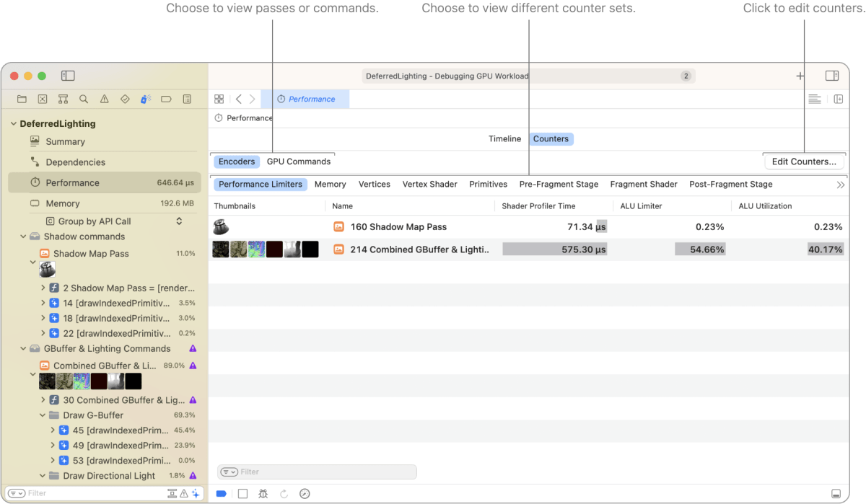Viewport: 866px width, 504px height.
Task: Select the Memory counter set tab
Action: pyautogui.click(x=330, y=185)
